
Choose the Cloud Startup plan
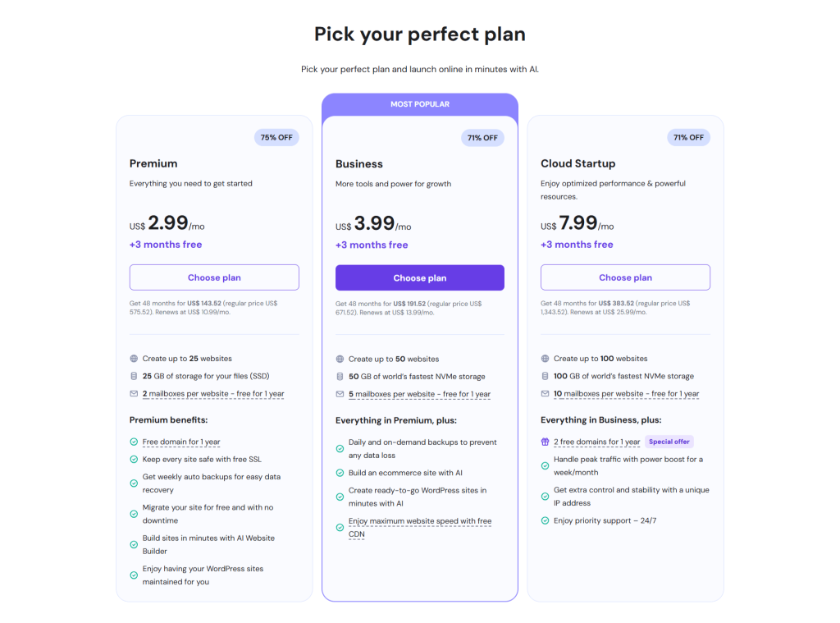tap(625, 277)
